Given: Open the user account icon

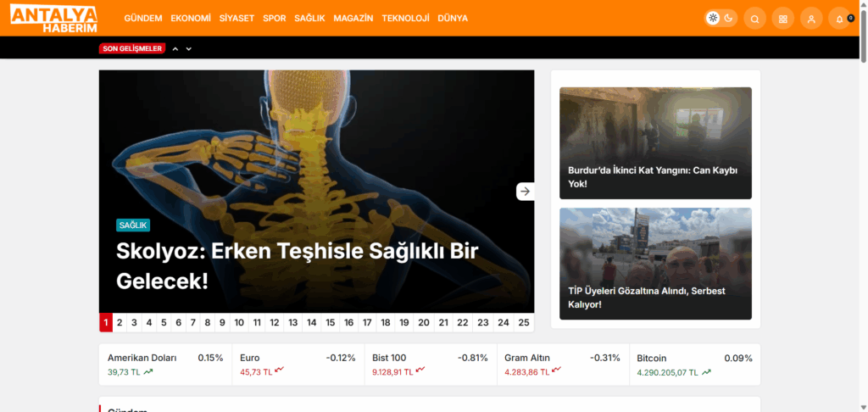Looking at the screenshot, I should coord(811,19).
